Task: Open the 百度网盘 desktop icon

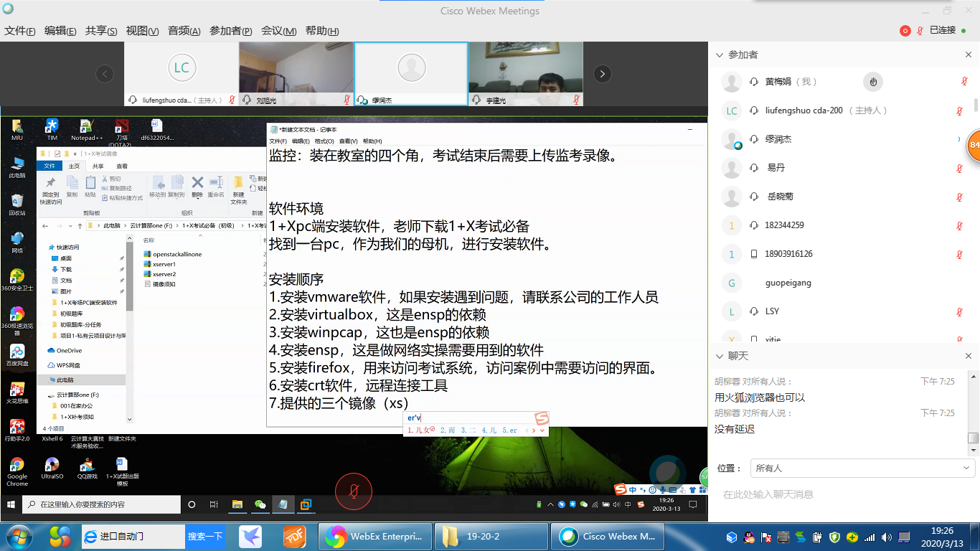Action: (17, 355)
